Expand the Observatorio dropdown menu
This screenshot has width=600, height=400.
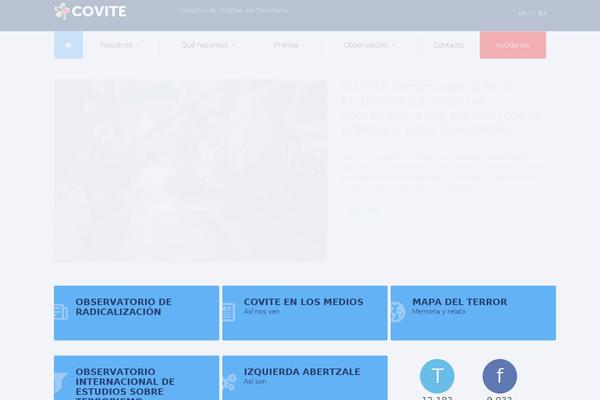click(x=368, y=45)
